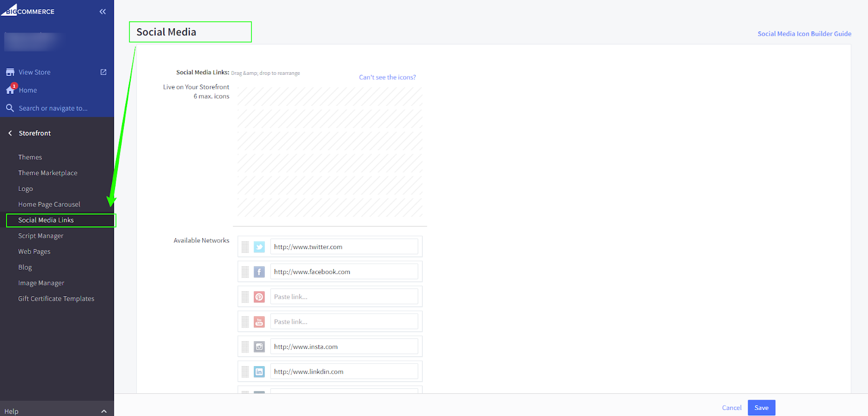Collapse sidebar with double-chevron icon
Image resolution: width=868 pixels, height=416 pixels.
[103, 11]
